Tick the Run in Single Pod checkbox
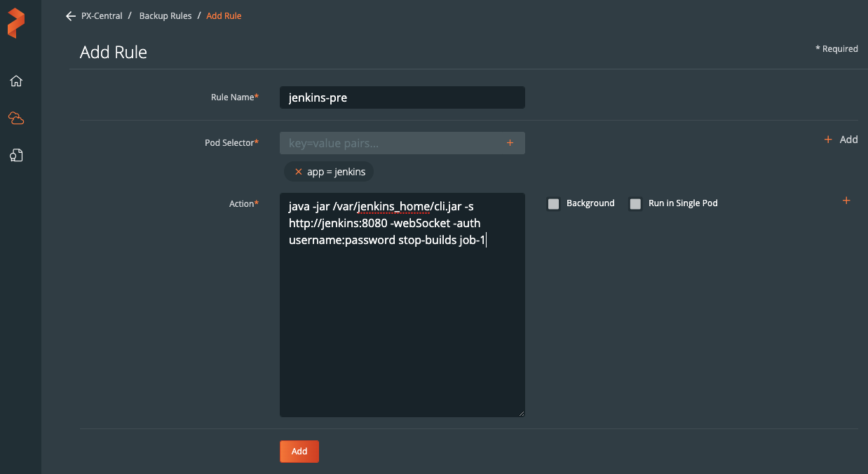Screen dimensions: 868x474 635,204
